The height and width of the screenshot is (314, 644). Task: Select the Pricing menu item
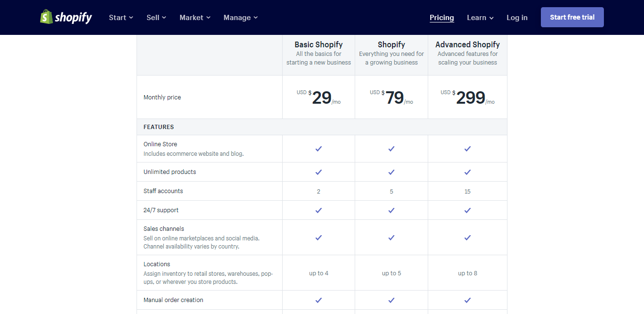click(441, 17)
